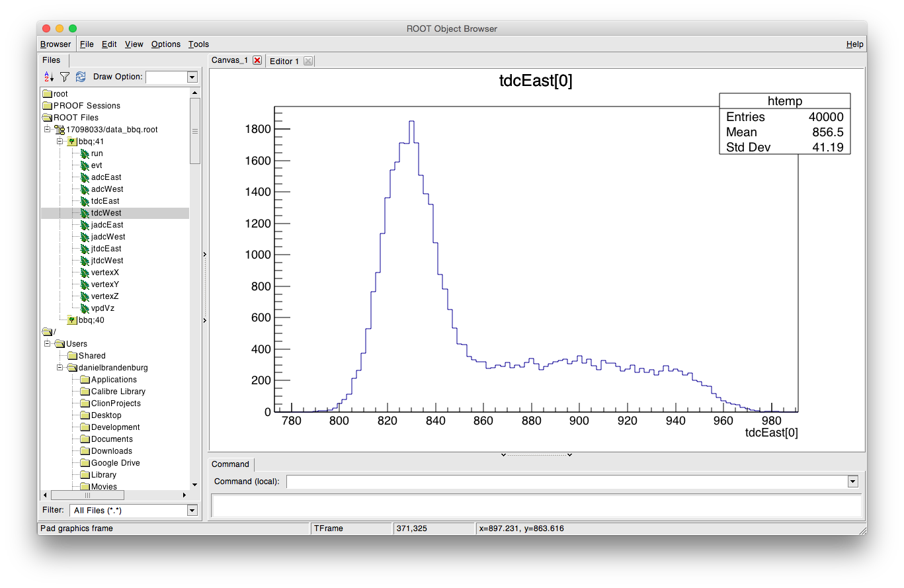This screenshot has width=904, height=588.
Task: Click the file tree vertical scrollbar thumb
Action: 194,131
